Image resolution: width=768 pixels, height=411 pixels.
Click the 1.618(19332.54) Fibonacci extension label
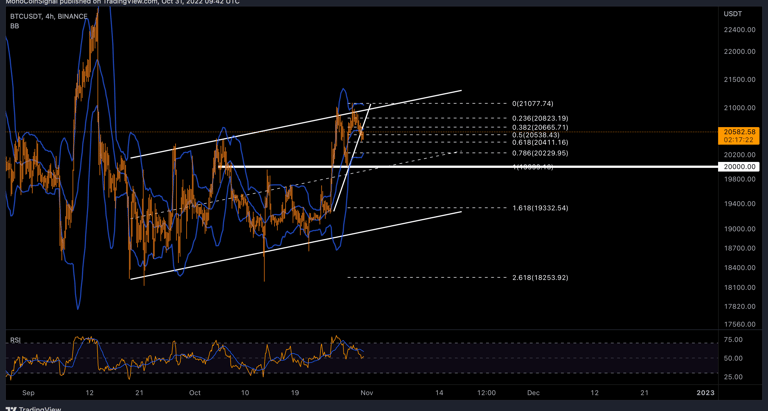[x=540, y=208]
